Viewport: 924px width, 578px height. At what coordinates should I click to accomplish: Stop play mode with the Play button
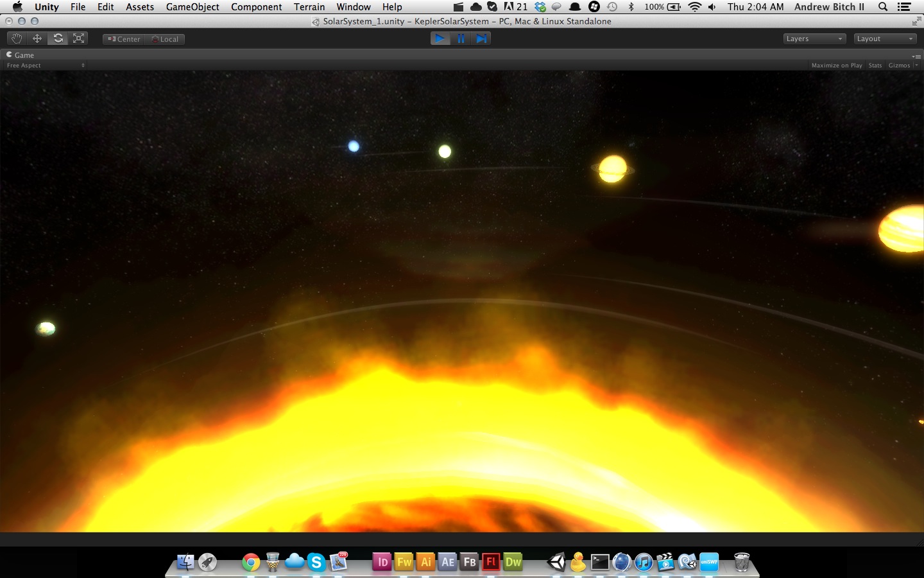tap(440, 39)
